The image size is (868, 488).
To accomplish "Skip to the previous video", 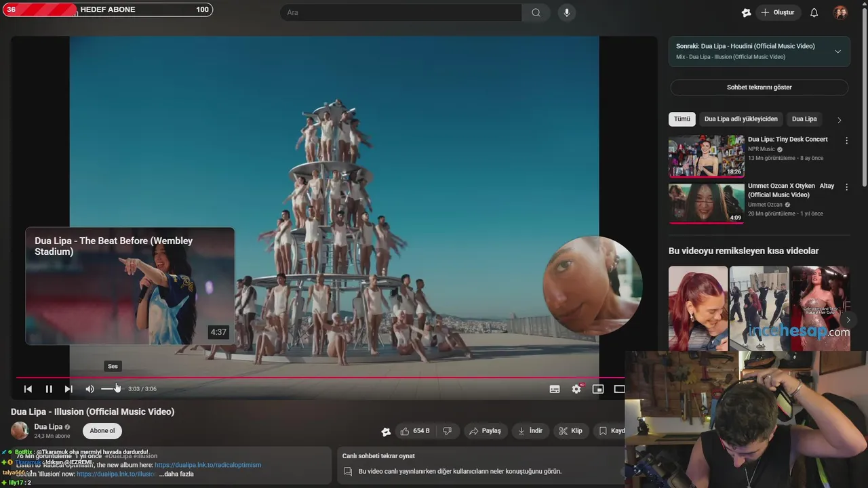I will 28,389.
